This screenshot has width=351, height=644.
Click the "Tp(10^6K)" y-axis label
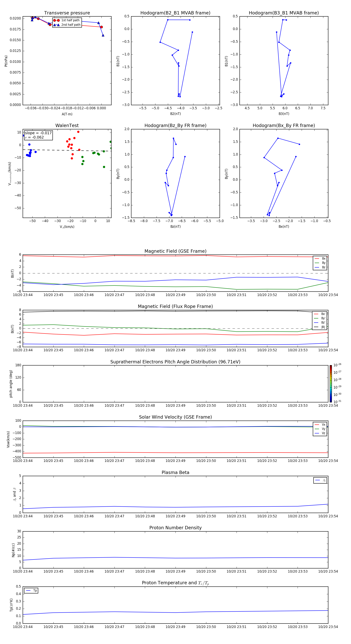pyautogui.click(x=11, y=605)
